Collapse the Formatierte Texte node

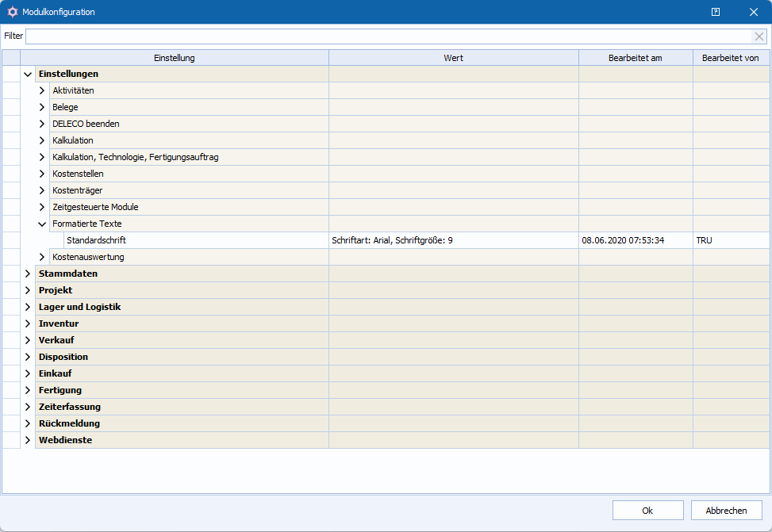coord(42,224)
